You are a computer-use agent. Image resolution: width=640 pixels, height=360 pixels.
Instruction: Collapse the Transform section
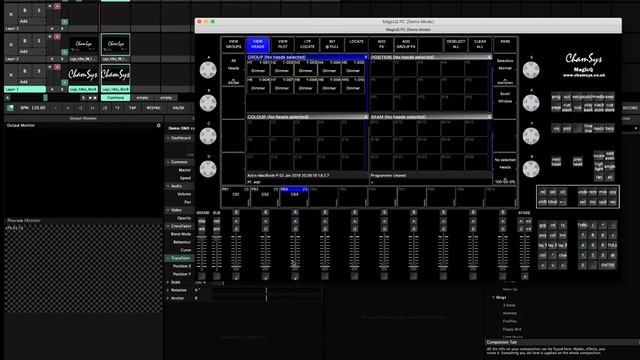(x=168, y=258)
